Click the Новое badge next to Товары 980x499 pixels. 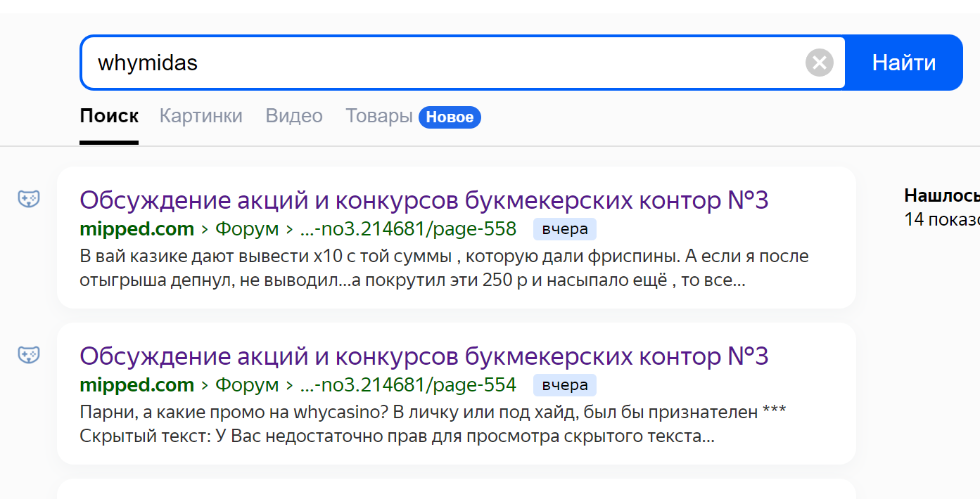[x=450, y=117]
